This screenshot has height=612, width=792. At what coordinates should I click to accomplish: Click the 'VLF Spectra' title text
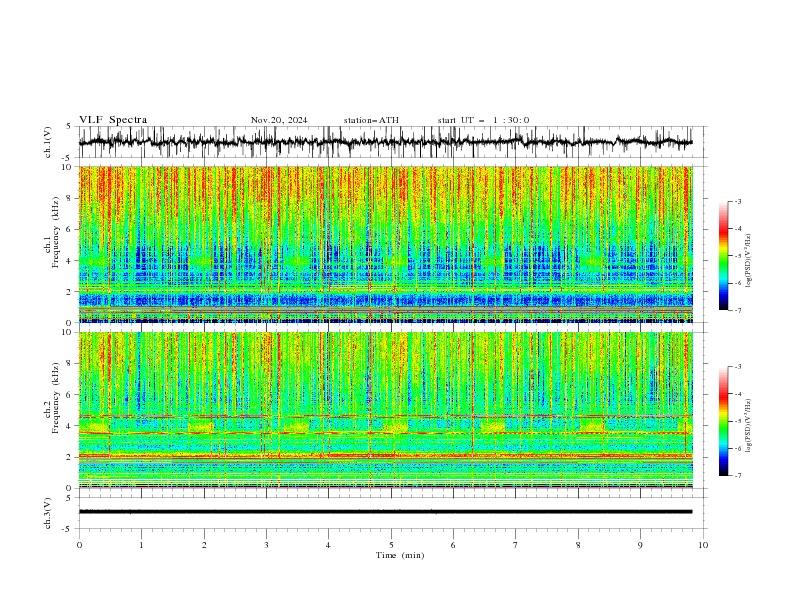click(x=113, y=120)
